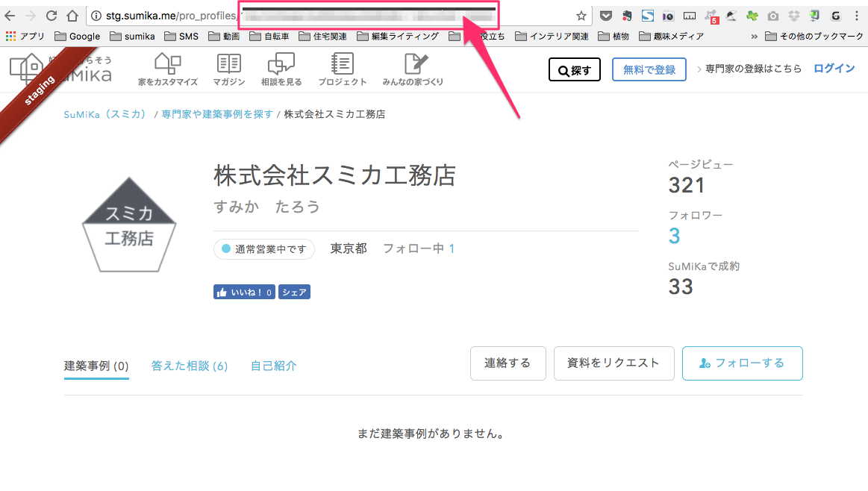The width and height of the screenshot is (868, 491).
Task: Click the extension icon with red 5 badge
Action: pos(711,16)
